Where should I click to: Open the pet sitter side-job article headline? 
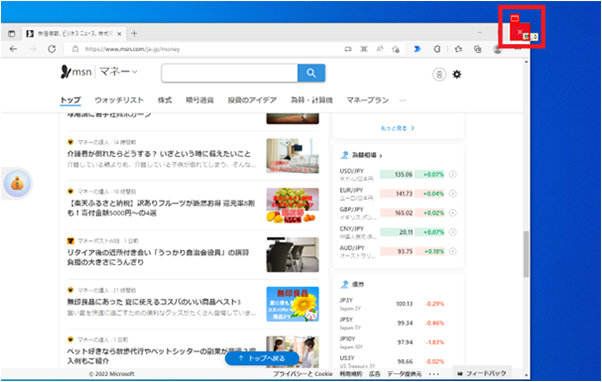161,356
